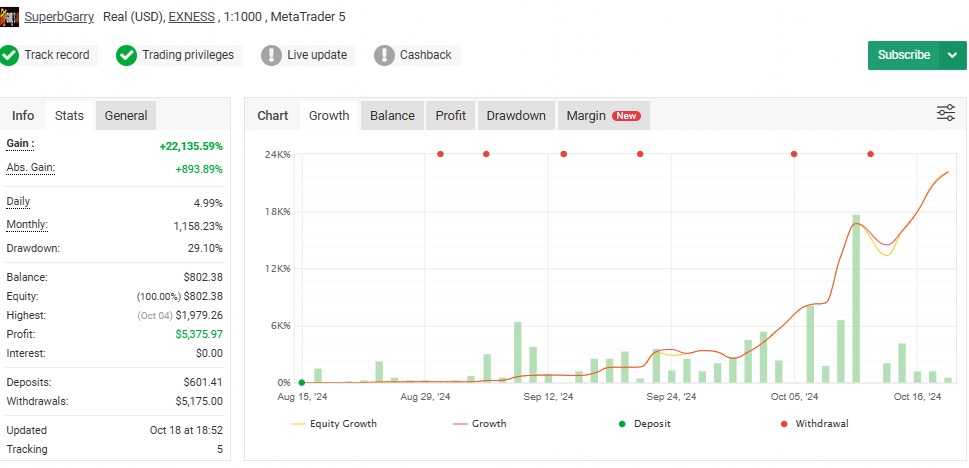Click the tallest green bar near 18K%
969x468 pixels.
[856, 299]
